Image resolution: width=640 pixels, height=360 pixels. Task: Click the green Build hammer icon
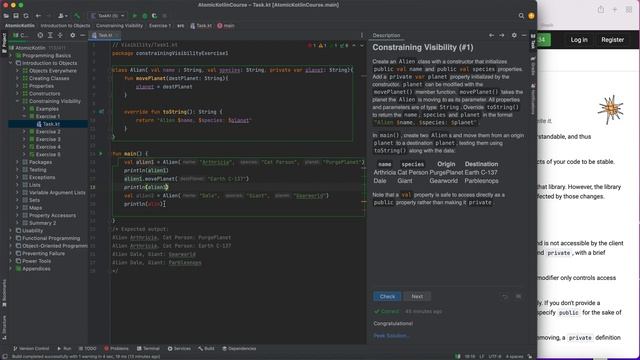[77, 16]
